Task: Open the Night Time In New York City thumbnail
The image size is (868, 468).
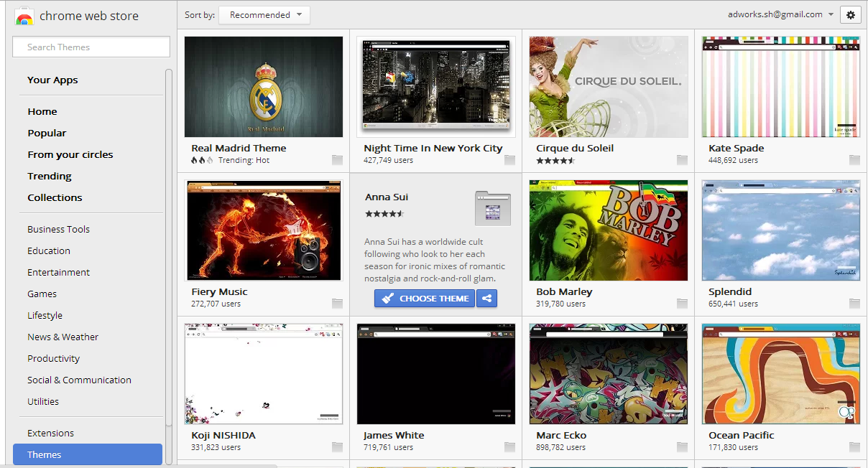Action: 436,87
